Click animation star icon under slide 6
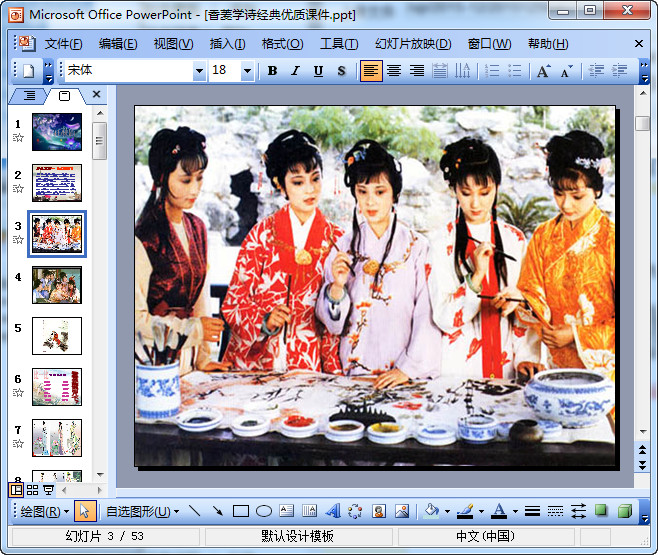The height and width of the screenshot is (555, 658). (x=18, y=393)
